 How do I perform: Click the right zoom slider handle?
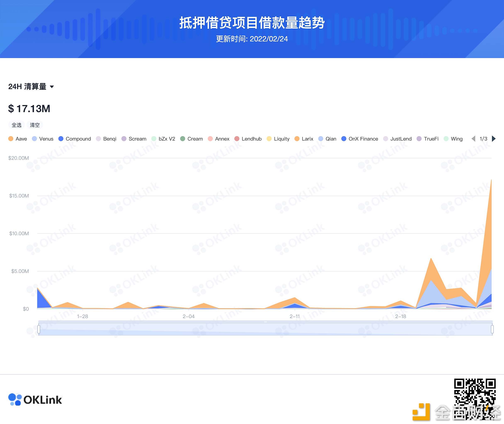492,329
